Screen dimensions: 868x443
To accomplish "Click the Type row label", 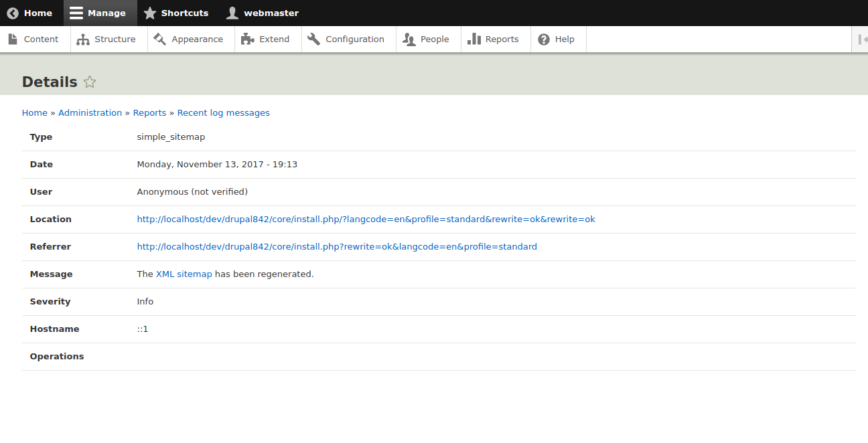I will click(41, 137).
